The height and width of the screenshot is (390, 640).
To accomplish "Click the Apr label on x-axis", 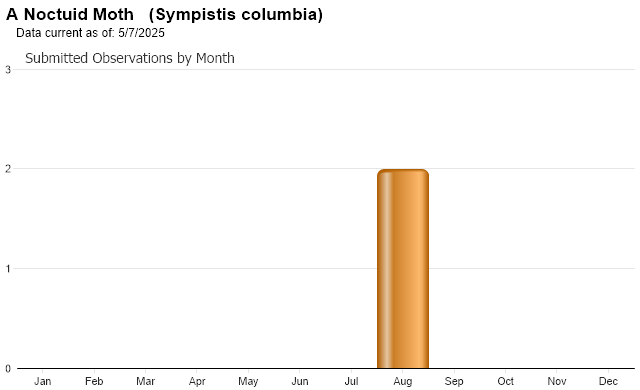I will (197, 381).
